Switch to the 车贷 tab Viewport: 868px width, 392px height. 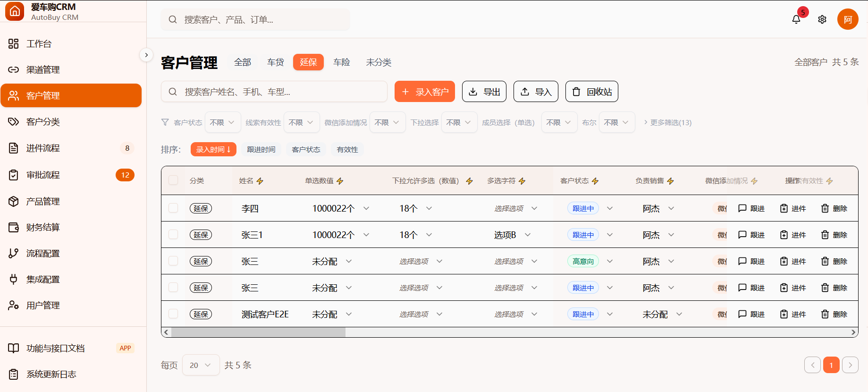pyautogui.click(x=276, y=62)
